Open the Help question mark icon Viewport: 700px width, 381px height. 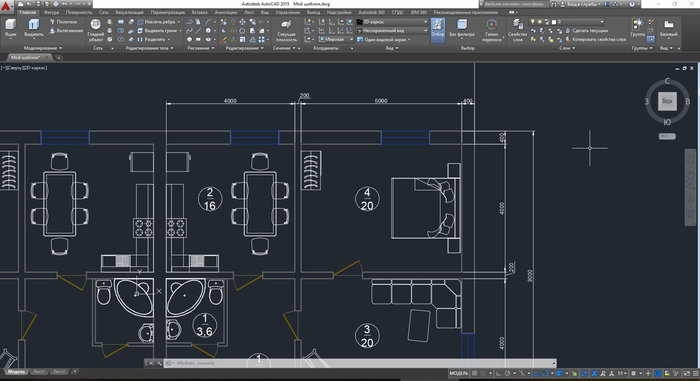click(632, 4)
